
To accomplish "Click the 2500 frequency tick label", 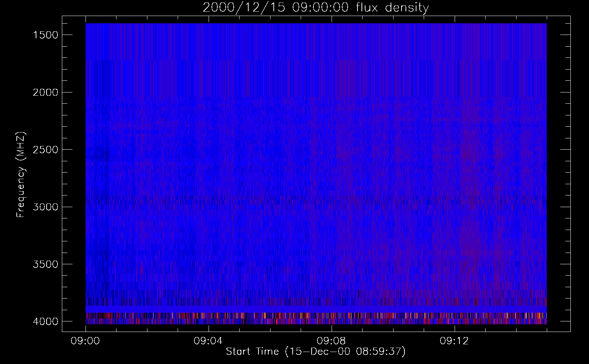I will pos(46,150).
